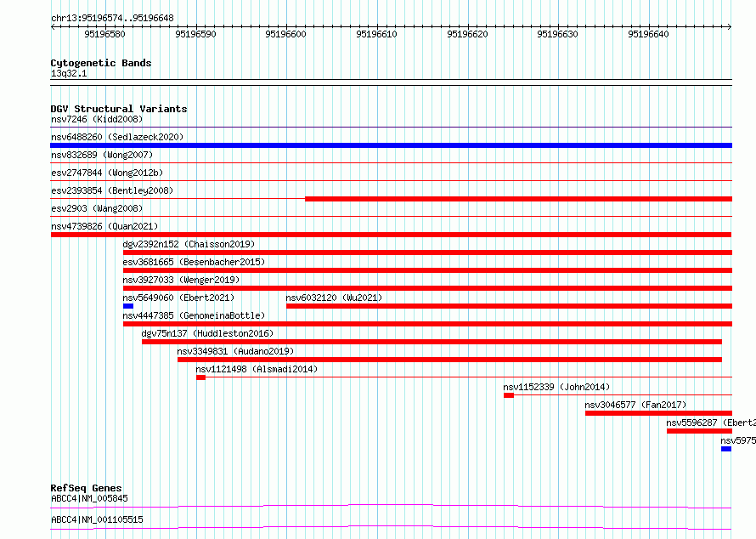Select variant esv3681665 (Besenbacher2015)

[194, 262]
